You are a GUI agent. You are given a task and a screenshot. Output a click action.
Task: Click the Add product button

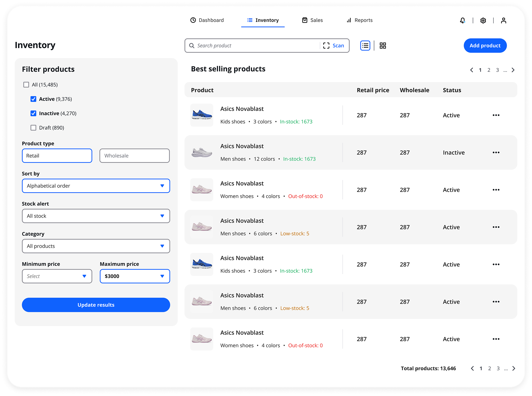485,45
